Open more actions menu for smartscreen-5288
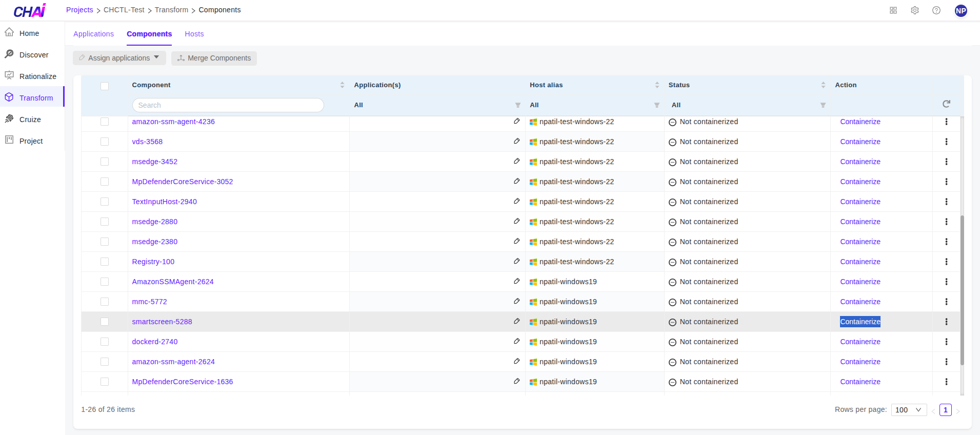This screenshot has height=435, width=980. click(946, 322)
